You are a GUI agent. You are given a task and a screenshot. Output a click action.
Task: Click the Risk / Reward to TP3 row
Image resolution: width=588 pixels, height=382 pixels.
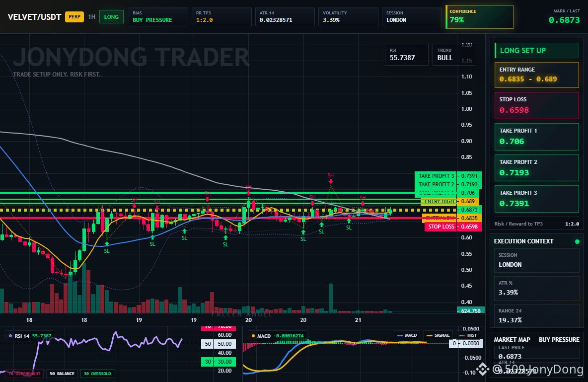click(x=537, y=224)
